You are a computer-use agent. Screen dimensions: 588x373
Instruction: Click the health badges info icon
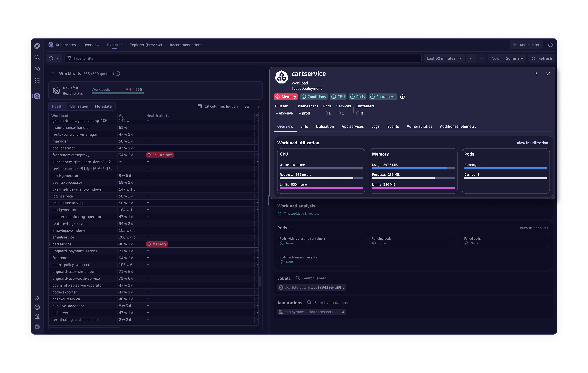point(402,97)
